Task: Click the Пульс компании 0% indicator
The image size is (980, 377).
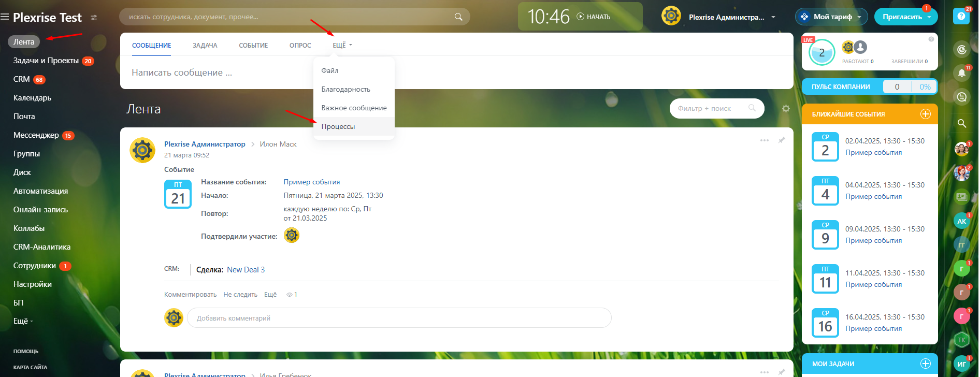Action: tap(925, 87)
